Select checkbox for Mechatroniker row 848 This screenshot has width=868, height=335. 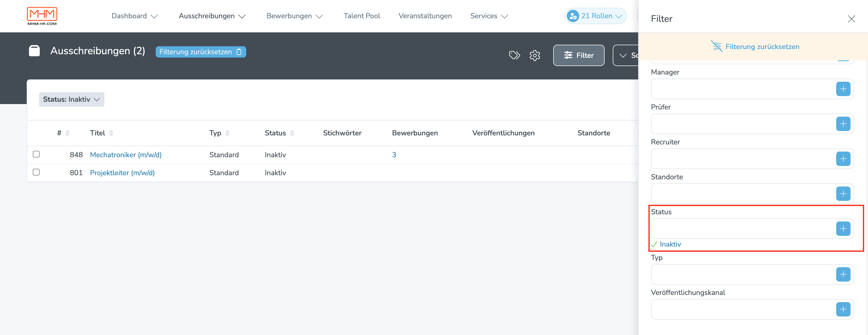[x=36, y=154]
